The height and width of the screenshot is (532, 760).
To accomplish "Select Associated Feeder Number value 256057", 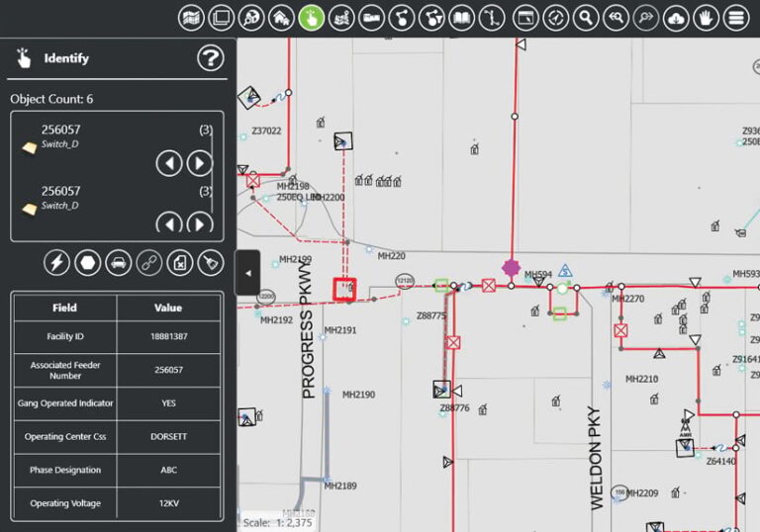I will [x=168, y=370].
